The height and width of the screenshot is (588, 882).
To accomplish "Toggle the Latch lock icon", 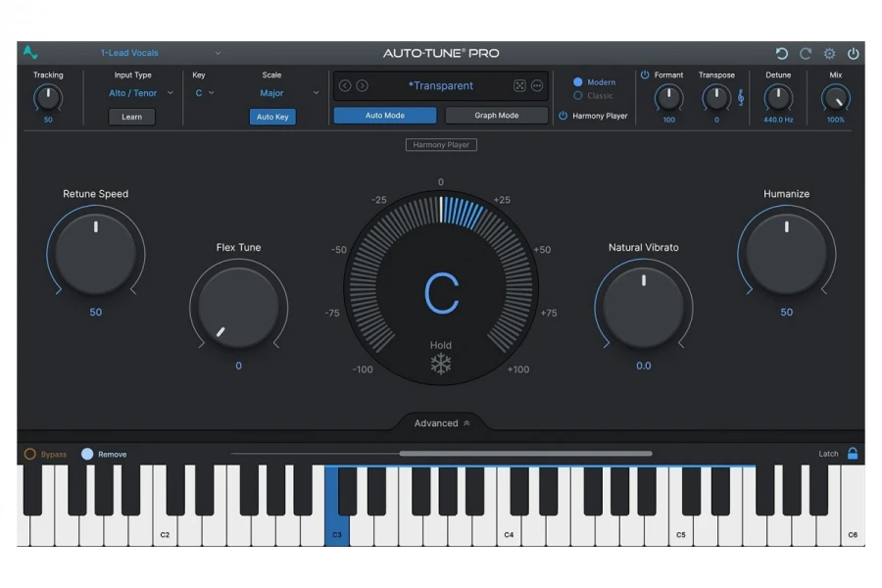I will (853, 453).
